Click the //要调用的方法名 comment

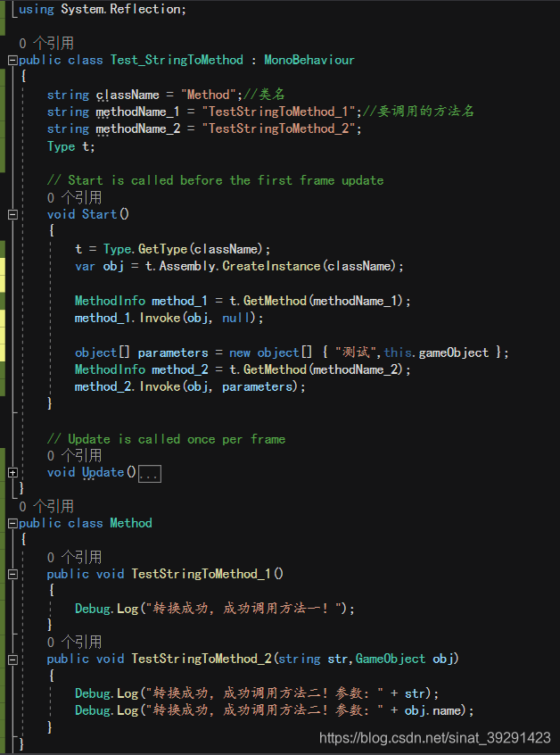418,112
